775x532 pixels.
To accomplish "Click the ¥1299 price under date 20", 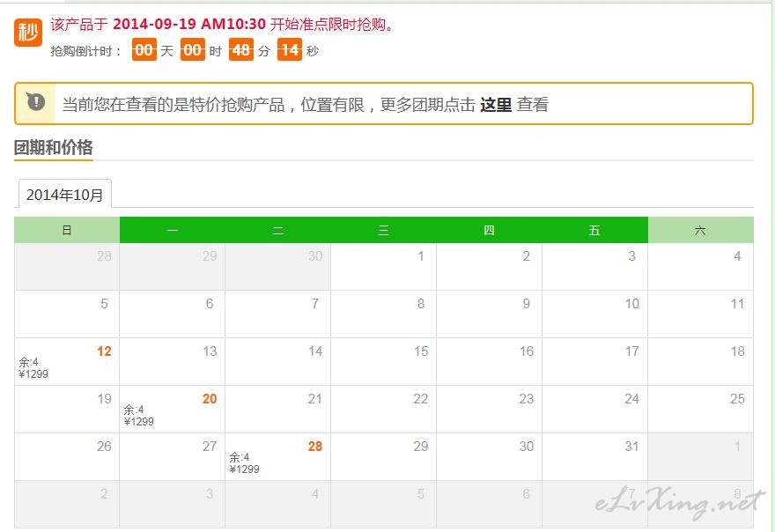I will coord(139,422).
